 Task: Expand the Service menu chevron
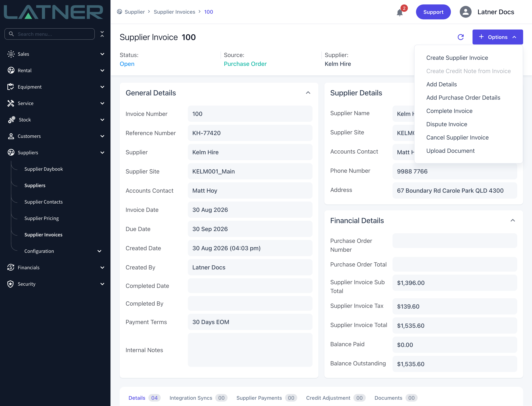pos(102,103)
